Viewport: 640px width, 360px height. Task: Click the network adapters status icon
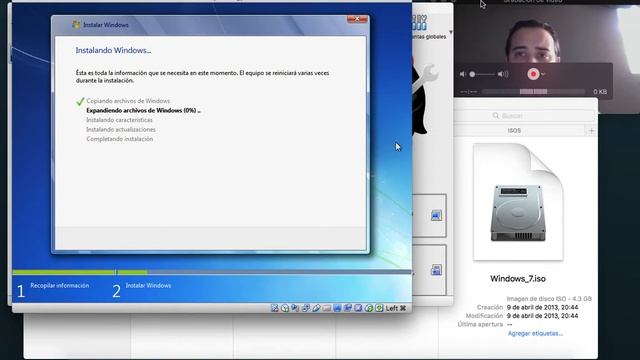[x=306, y=308]
